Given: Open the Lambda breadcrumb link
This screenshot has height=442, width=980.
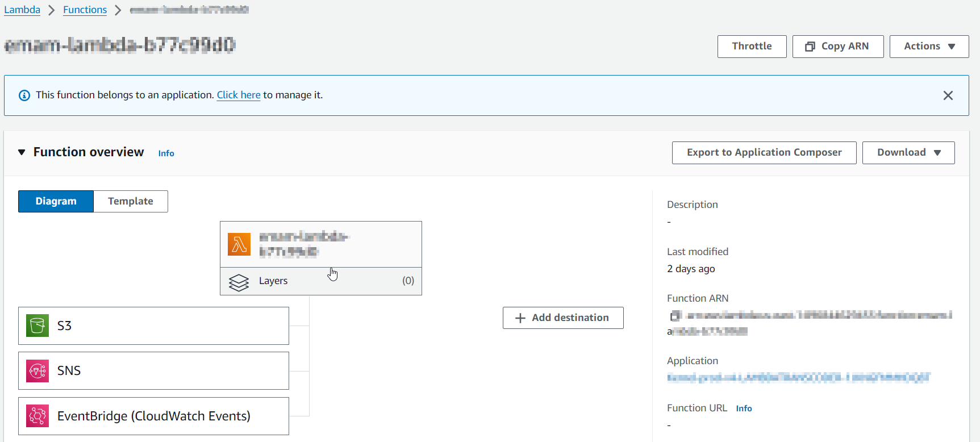Looking at the screenshot, I should click(x=22, y=10).
